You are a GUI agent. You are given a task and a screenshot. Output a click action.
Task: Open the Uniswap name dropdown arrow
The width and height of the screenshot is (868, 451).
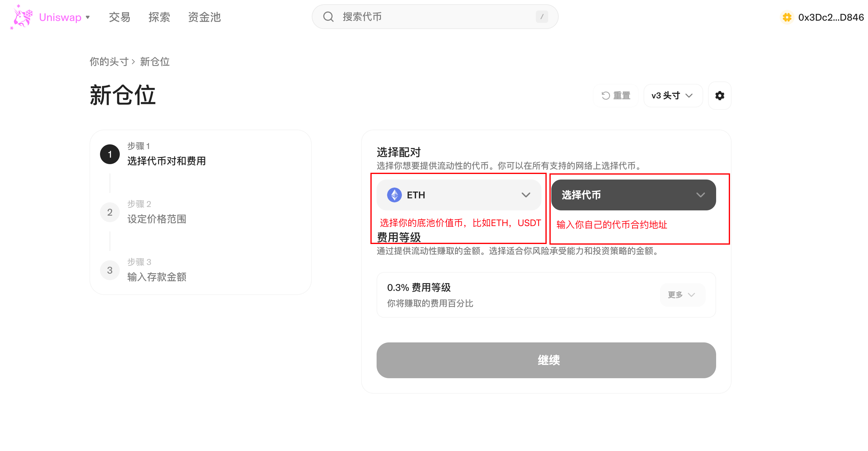click(88, 17)
